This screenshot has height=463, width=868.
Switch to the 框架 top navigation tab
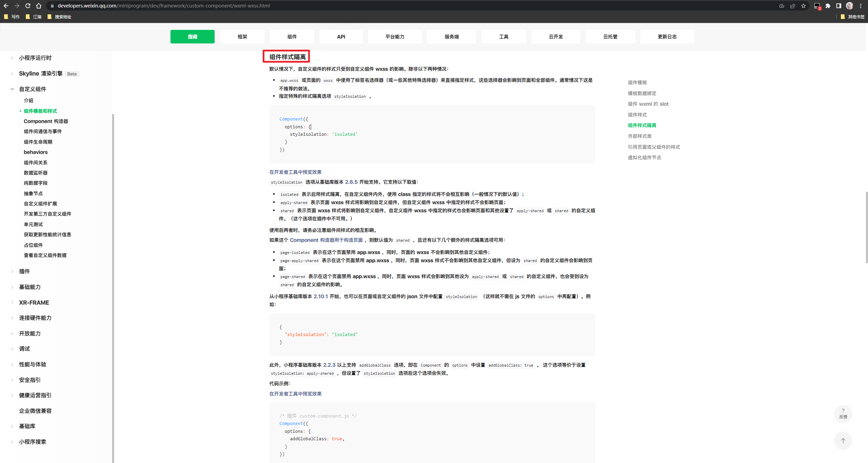pos(242,37)
